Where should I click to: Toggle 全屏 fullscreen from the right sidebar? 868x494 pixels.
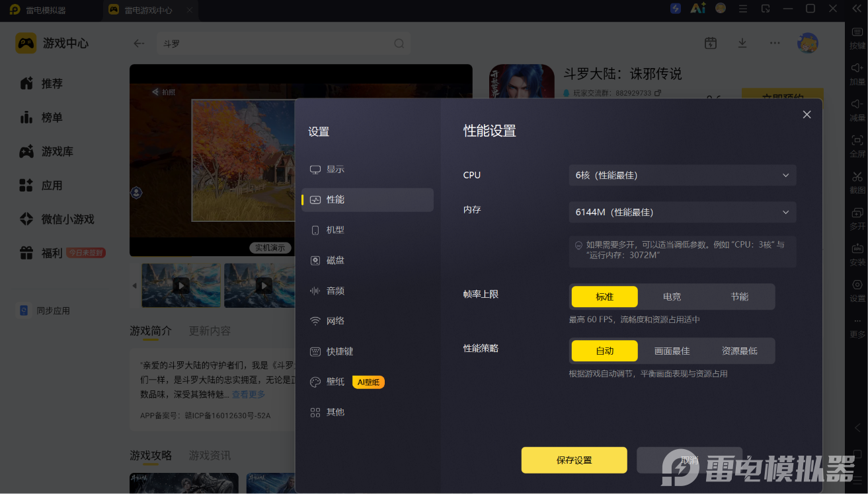[857, 146]
